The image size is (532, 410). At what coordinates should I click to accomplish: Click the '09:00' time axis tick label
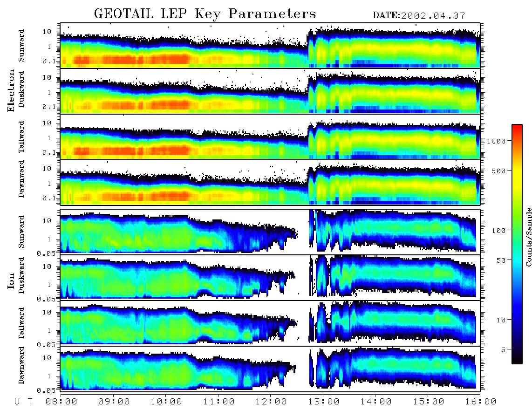(114, 402)
